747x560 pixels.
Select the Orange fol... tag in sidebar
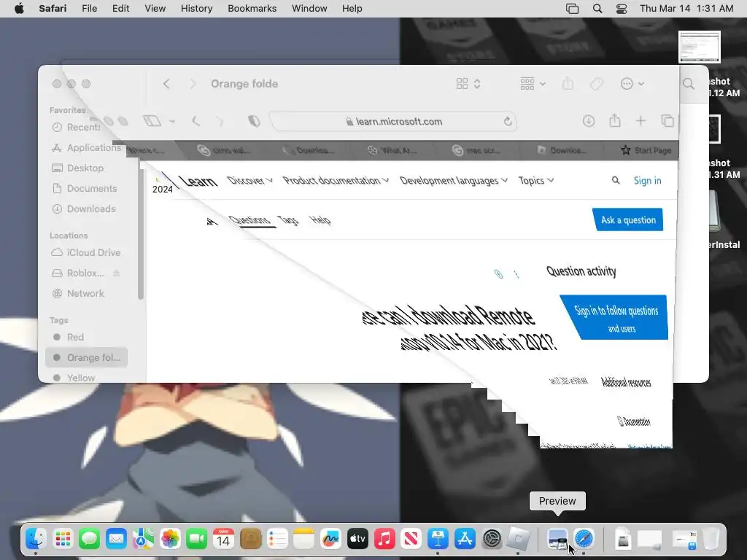point(88,357)
